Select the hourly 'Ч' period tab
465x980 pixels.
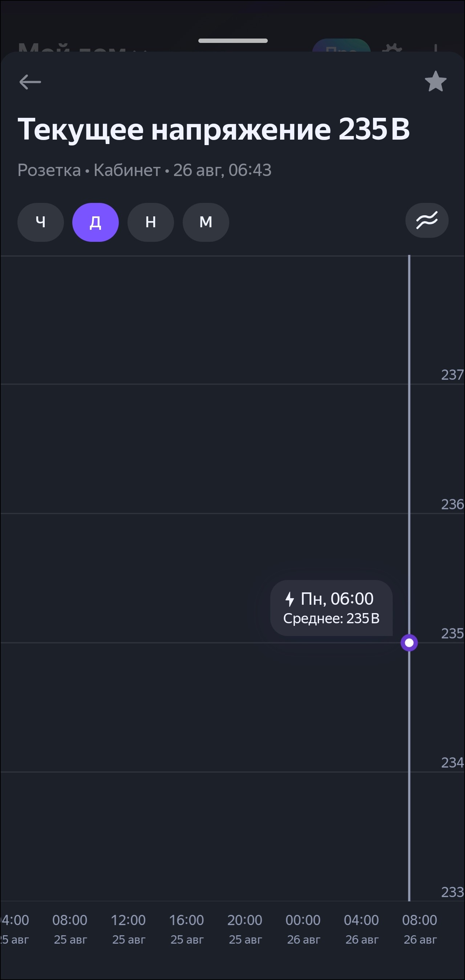tap(41, 222)
